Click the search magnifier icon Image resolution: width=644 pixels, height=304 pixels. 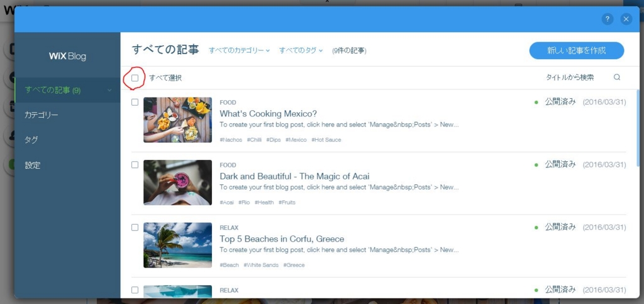click(617, 77)
